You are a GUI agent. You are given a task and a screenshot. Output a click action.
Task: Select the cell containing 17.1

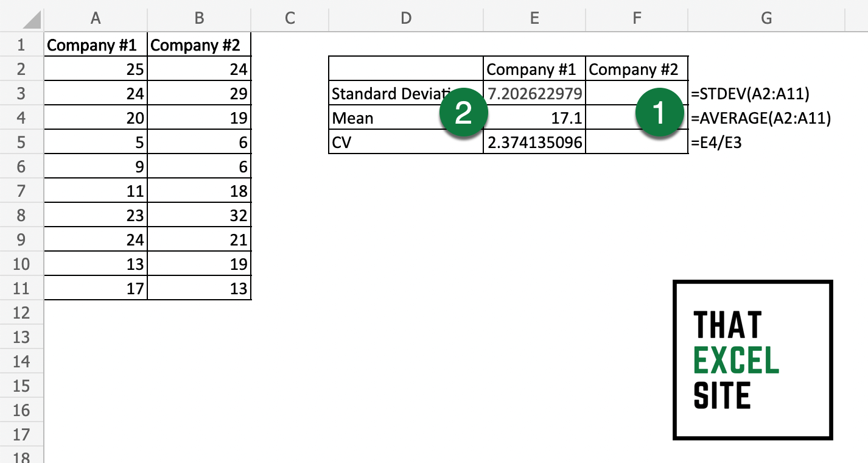[534, 118]
